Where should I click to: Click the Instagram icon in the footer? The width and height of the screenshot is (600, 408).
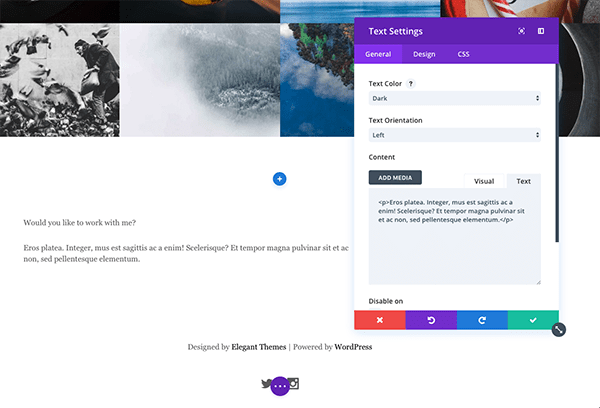294,383
